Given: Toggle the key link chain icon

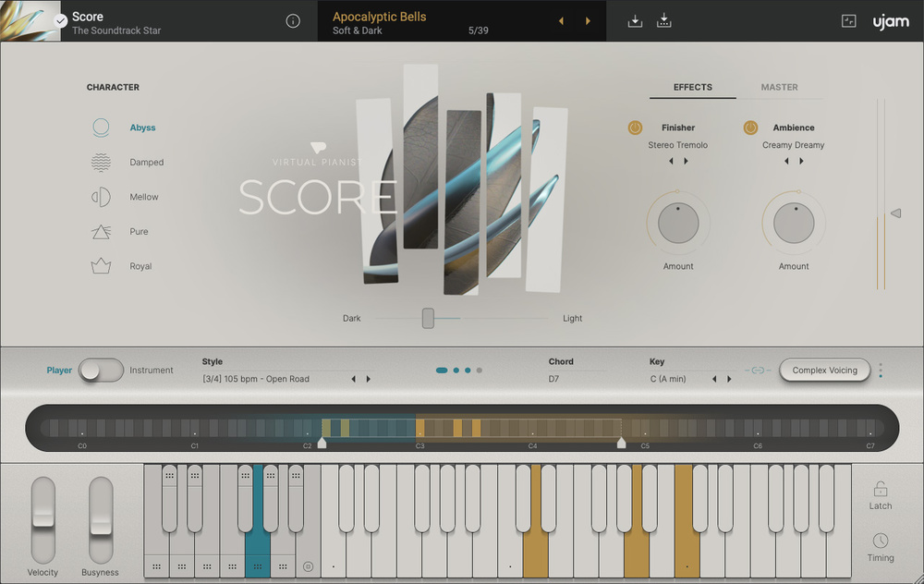Looking at the screenshot, I should pyautogui.click(x=758, y=371).
